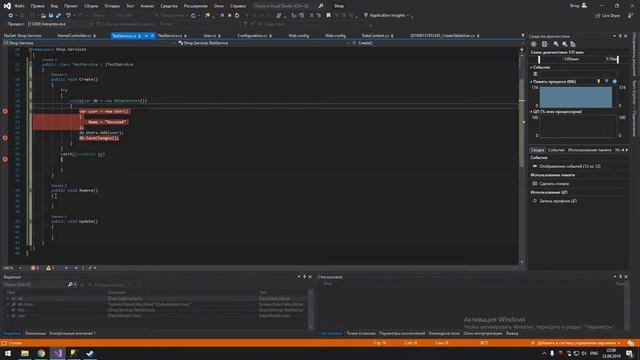Toggle auto-hide pin on the Diagnostics panel
Screen dimensions: 640x360
tap(620, 36)
